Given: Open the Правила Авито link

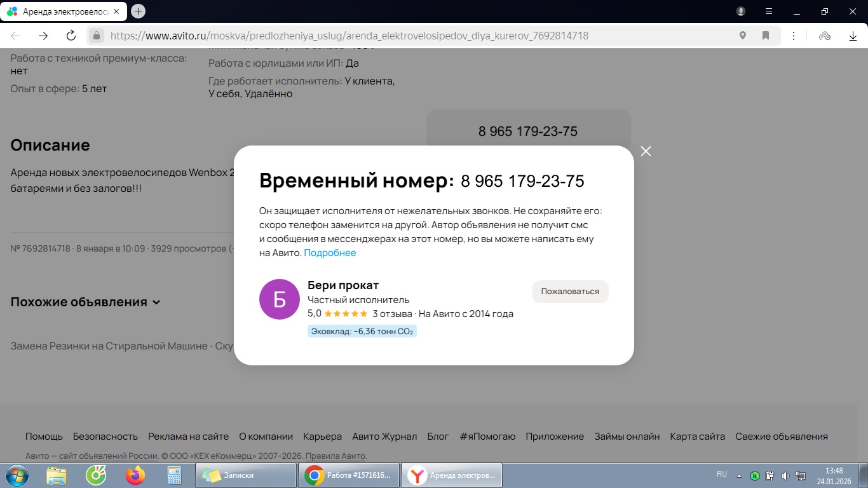Looking at the screenshot, I should click(x=336, y=456).
